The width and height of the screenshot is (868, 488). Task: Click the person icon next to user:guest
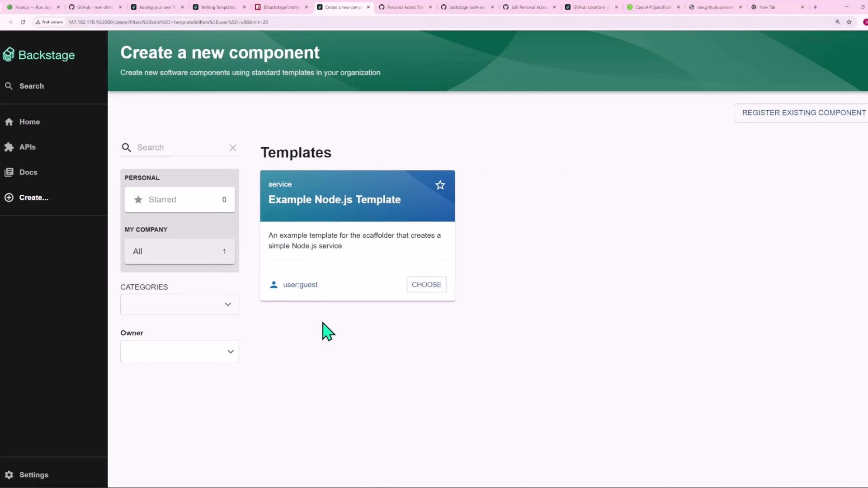pyautogui.click(x=274, y=285)
